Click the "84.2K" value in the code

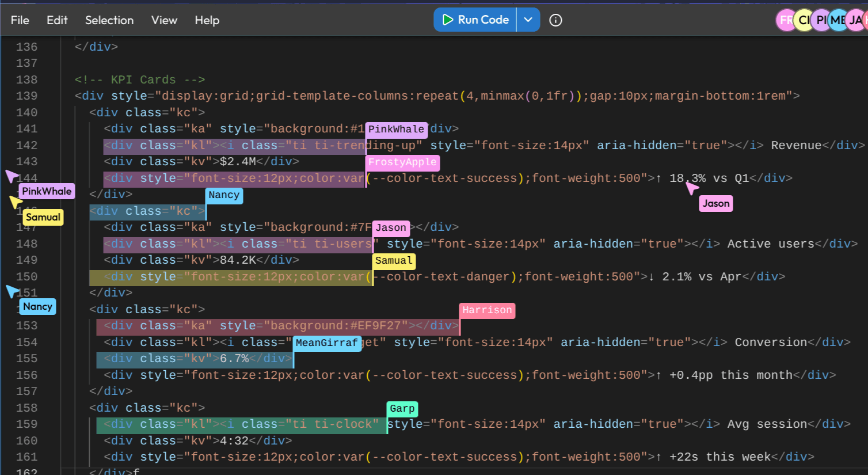pos(238,260)
